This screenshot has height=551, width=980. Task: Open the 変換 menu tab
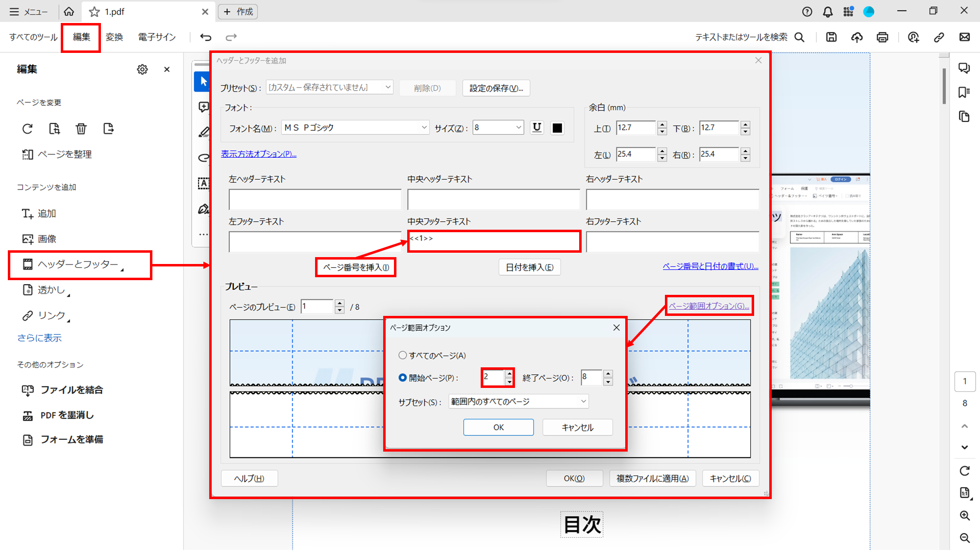[x=114, y=37]
